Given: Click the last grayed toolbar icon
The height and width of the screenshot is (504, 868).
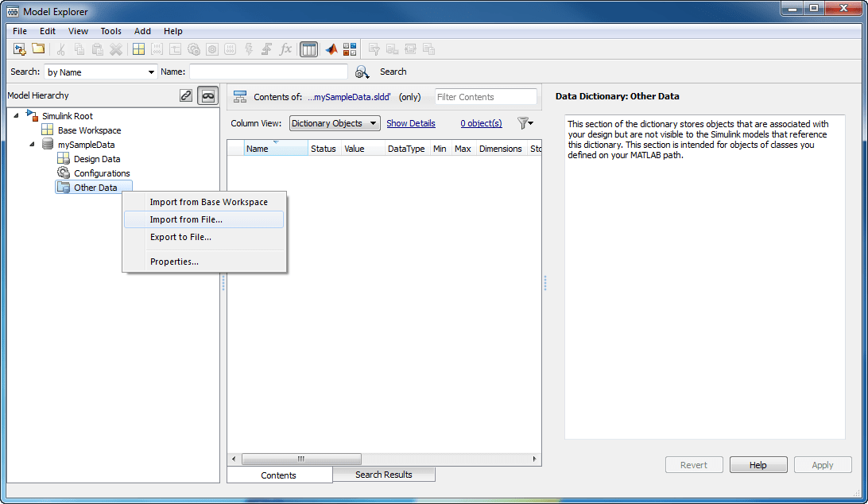Looking at the screenshot, I should click(x=428, y=49).
